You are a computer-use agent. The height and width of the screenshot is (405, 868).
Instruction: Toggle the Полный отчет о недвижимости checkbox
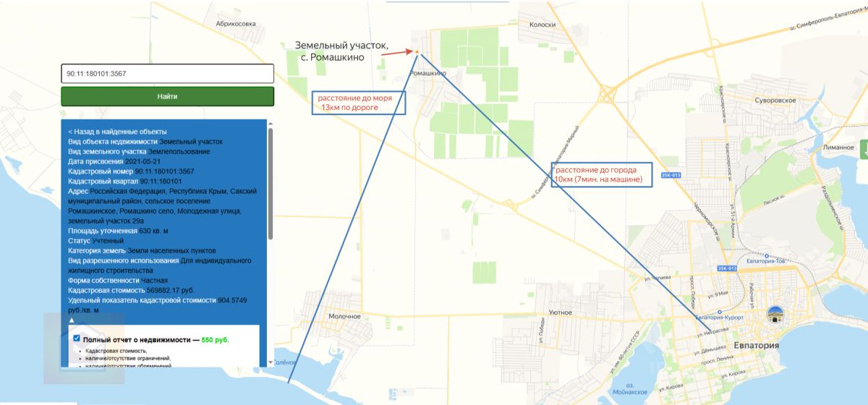click(x=77, y=338)
